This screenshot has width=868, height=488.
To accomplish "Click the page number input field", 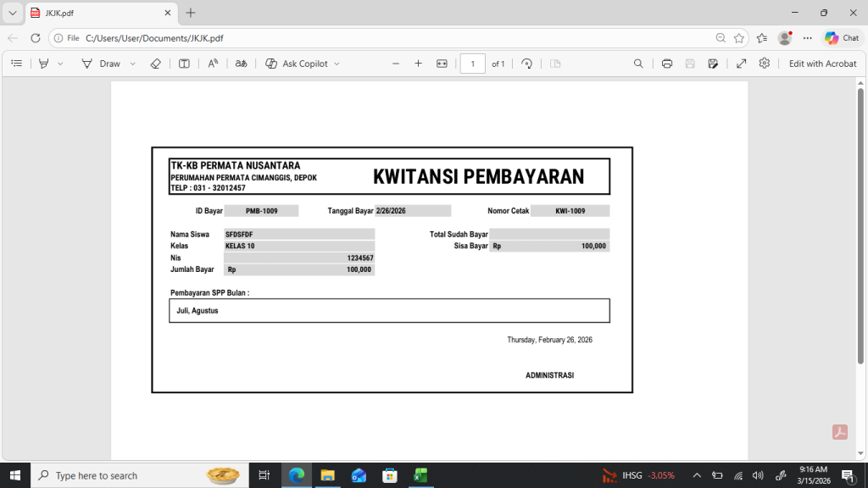I will pos(472,64).
